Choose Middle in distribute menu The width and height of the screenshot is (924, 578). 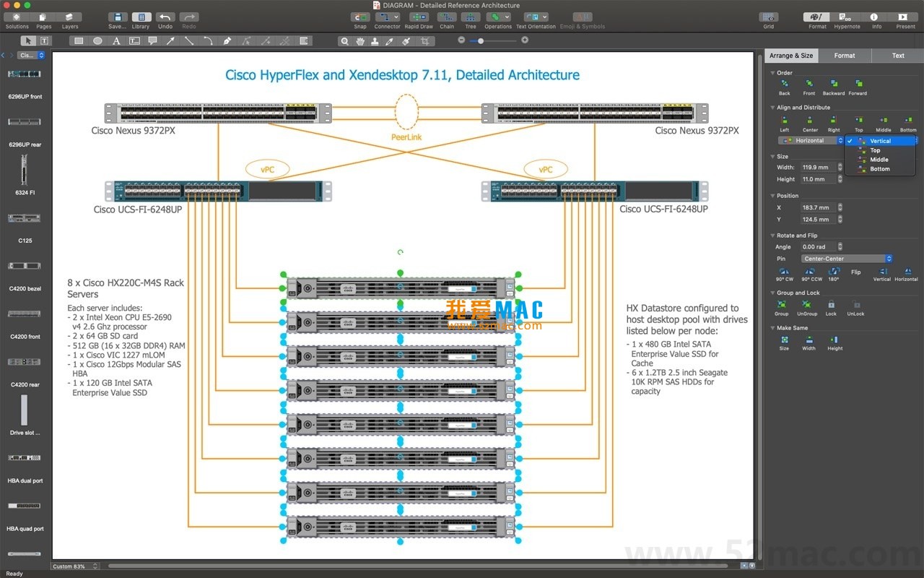881,160
